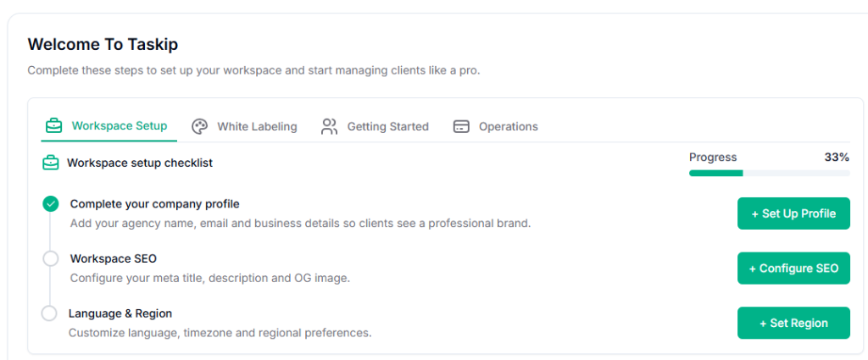868x360 pixels.
Task: Click the palette icon beside White Labeling
Action: (200, 126)
